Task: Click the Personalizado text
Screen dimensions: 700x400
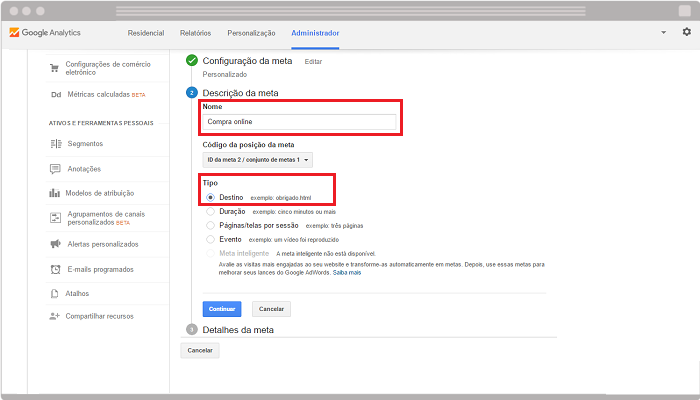Action: pyautogui.click(x=225, y=74)
